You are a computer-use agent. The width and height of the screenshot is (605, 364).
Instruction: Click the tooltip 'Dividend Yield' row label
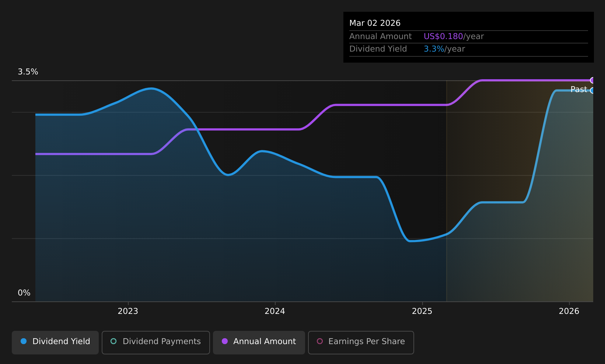(x=378, y=49)
